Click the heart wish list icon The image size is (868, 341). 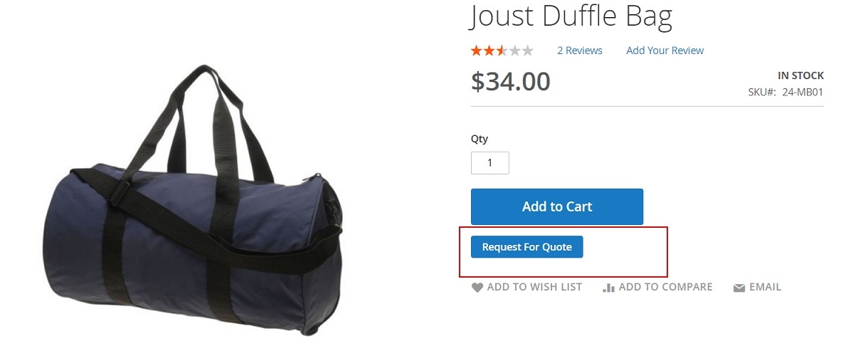point(477,288)
